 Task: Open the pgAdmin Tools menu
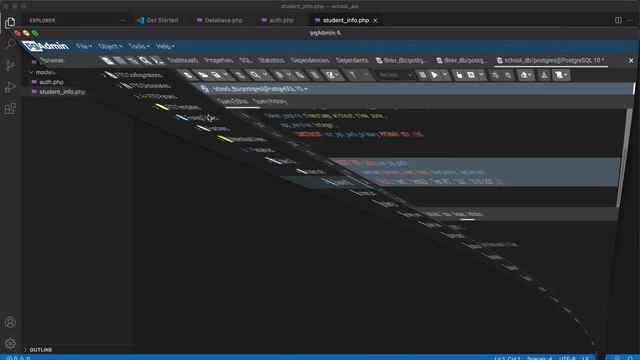click(139, 47)
